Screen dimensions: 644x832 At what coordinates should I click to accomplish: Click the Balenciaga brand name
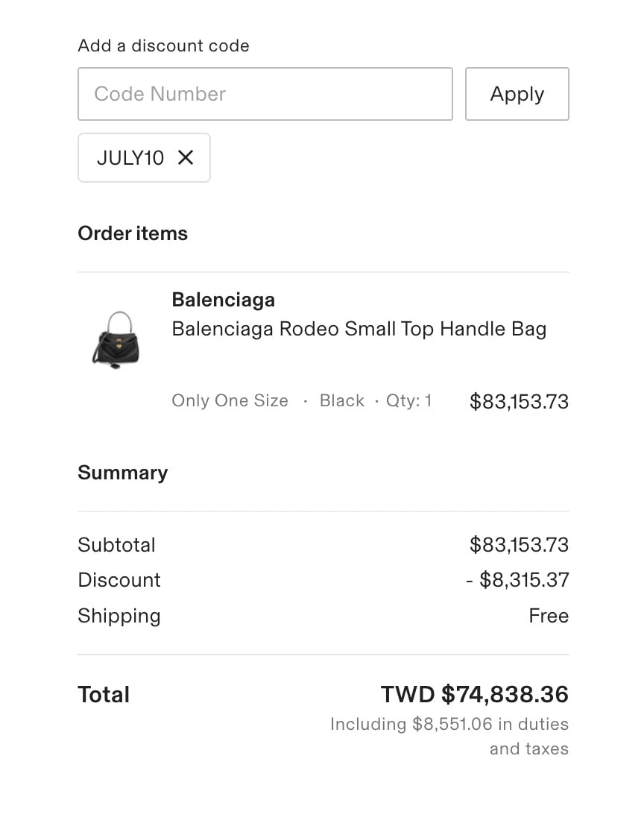coord(224,300)
